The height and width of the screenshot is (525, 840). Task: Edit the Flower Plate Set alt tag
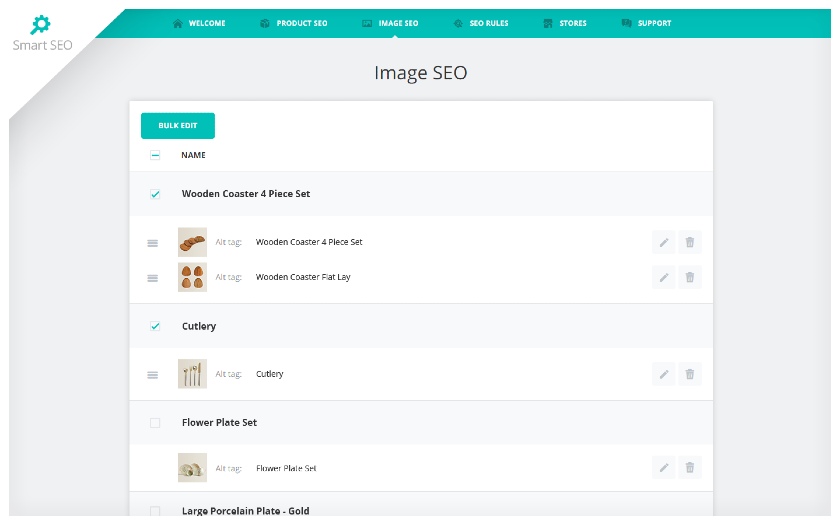point(664,468)
